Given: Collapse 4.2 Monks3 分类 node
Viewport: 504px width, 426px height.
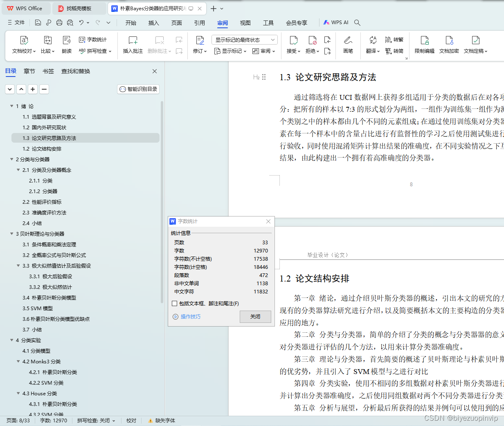Looking at the screenshot, I should tap(18, 361).
